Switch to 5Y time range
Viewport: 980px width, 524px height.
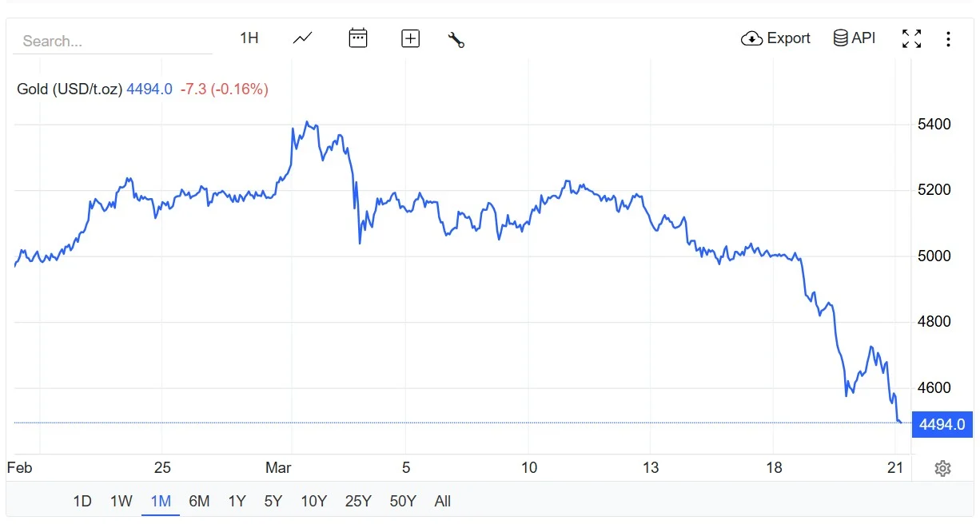click(x=273, y=502)
